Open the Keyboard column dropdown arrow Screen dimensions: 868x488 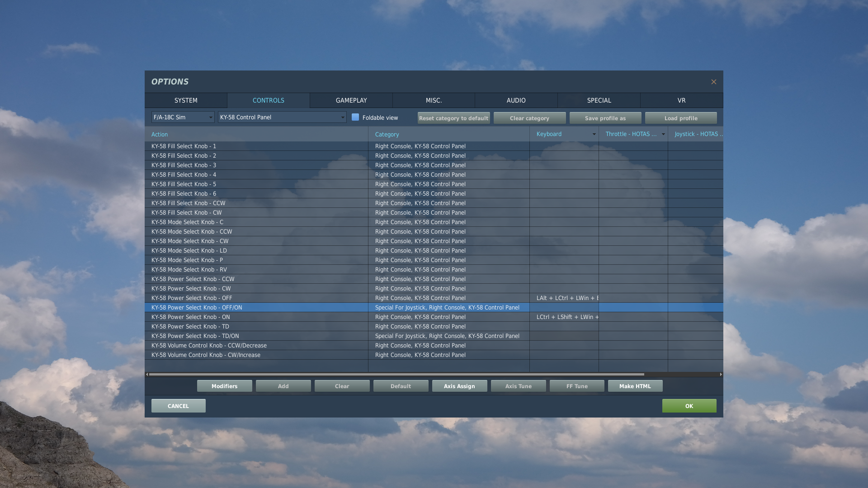coord(594,134)
